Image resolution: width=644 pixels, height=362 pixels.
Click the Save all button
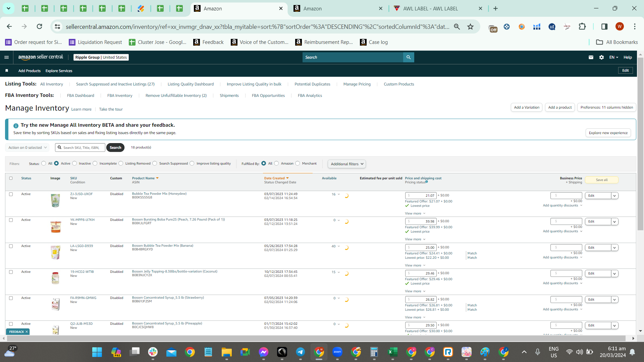602,180
